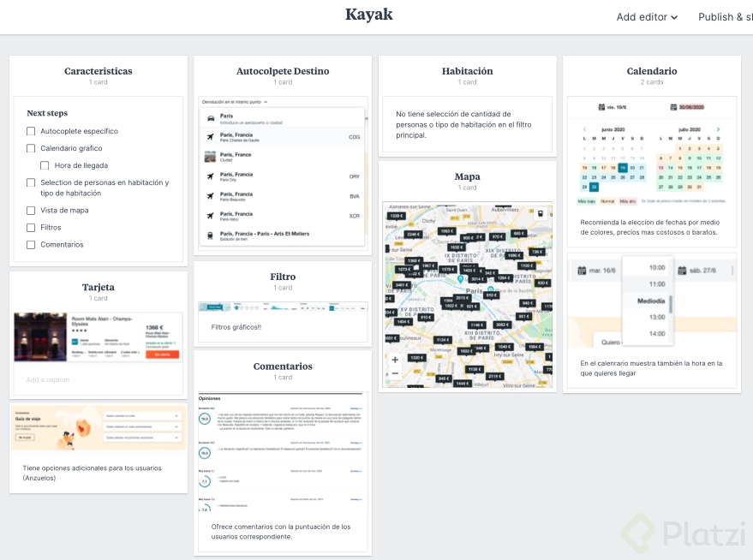Open the Guía de viaje banner image
The width and height of the screenshot is (753, 560).
tap(99, 427)
